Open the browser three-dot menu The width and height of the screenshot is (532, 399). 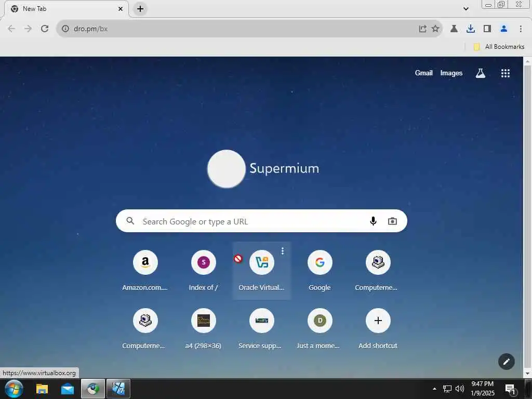coord(521,29)
